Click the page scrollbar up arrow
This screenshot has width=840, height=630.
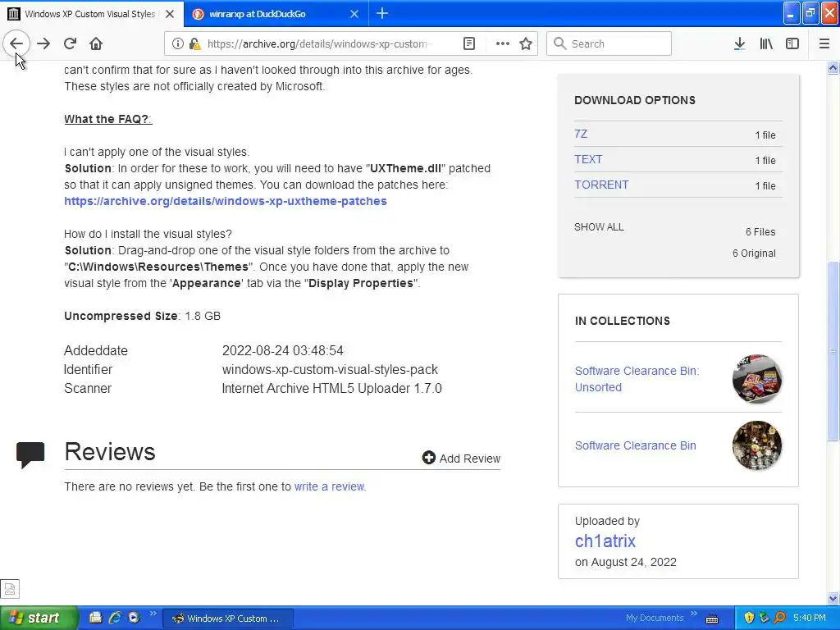pos(833,67)
